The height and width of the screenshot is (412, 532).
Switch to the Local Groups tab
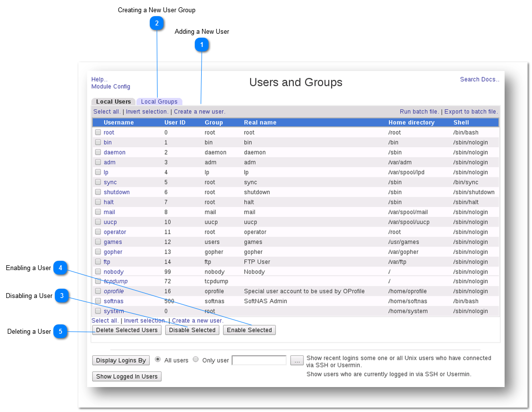[159, 101]
